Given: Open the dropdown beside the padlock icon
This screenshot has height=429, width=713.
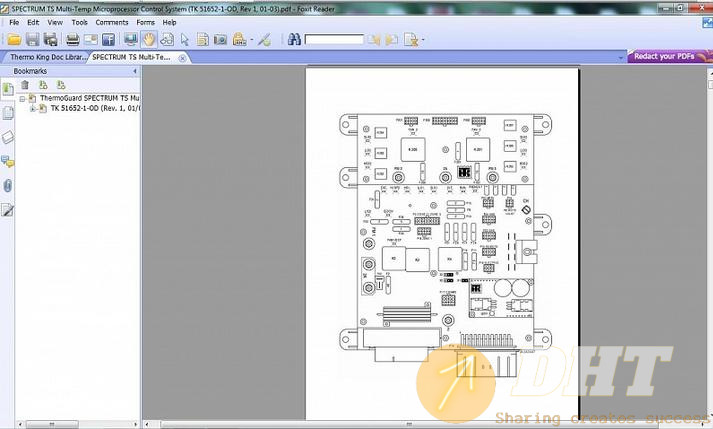Looking at the screenshot, I should 251,40.
